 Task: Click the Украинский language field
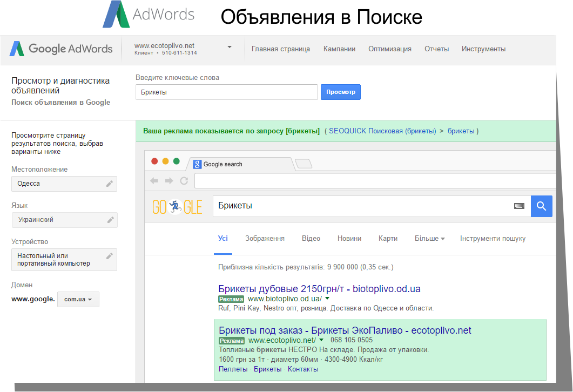[64, 220]
